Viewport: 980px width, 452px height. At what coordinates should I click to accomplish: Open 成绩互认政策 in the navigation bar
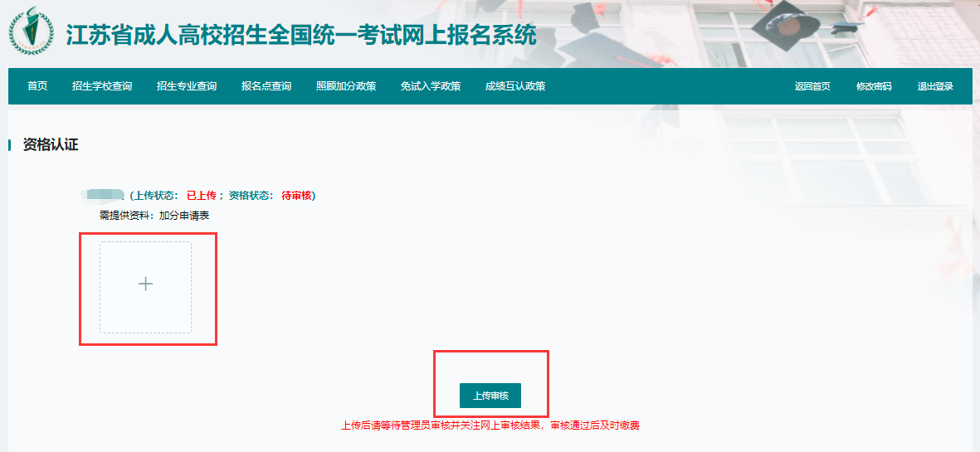tap(515, 86)
